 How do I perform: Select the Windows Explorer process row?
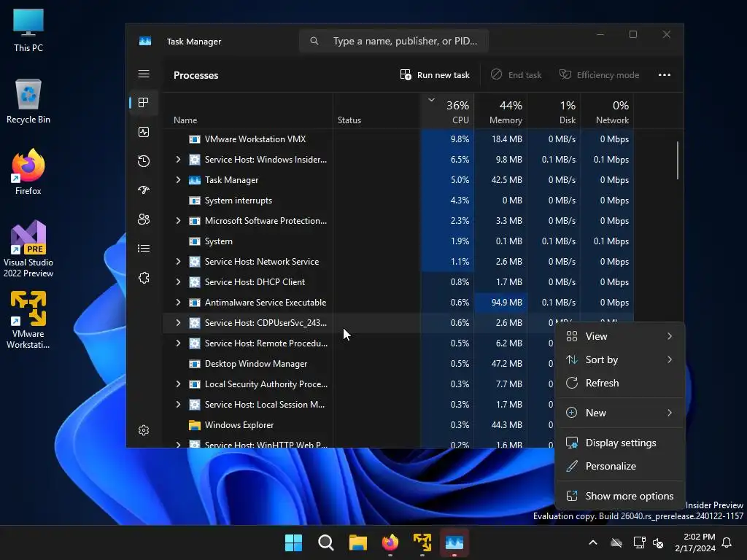pos(358,425)
